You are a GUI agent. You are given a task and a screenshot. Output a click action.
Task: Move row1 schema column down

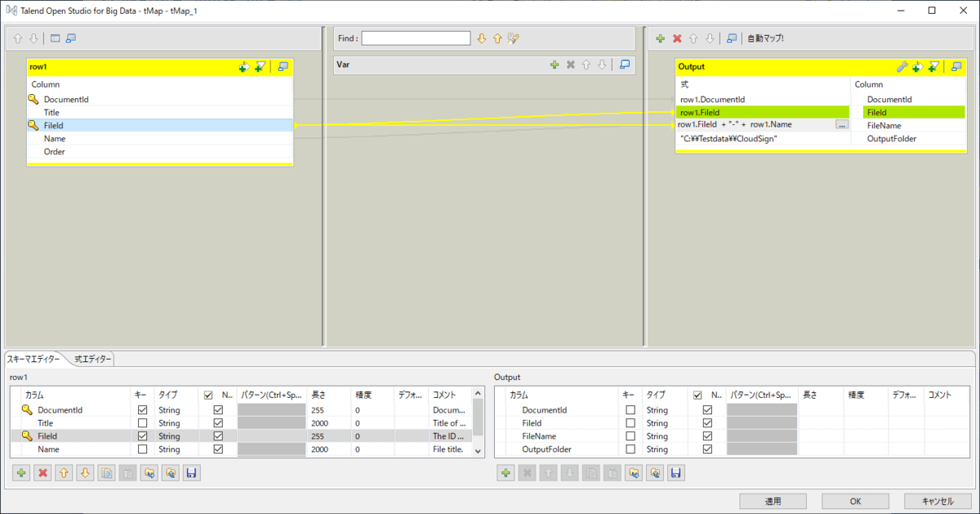85,472
